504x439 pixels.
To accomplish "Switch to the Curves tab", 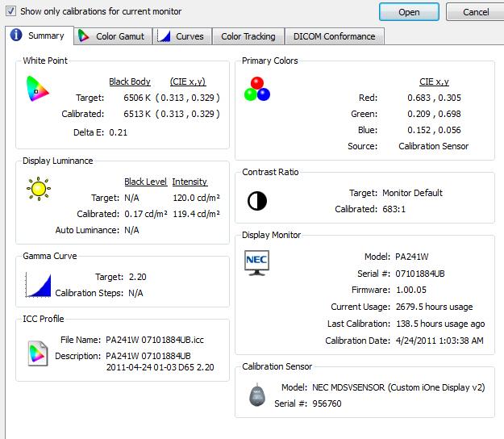I will pyautogui.click(x=182, y=36).
